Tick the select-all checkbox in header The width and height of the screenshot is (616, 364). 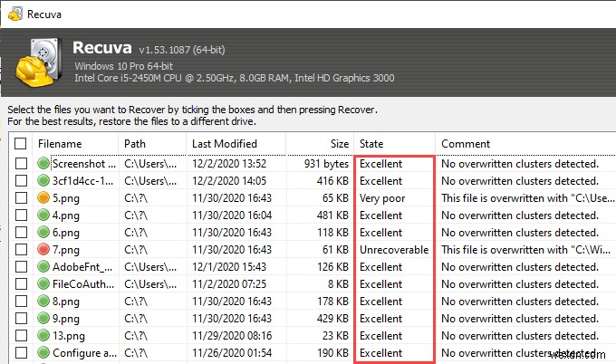[21, 143]
